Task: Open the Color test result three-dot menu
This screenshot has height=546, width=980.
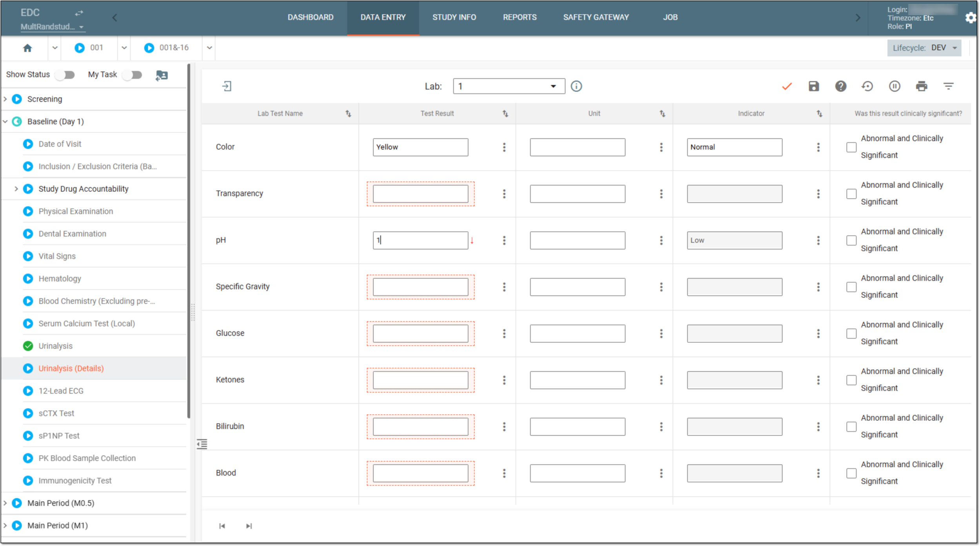Action: pos(504,147)
